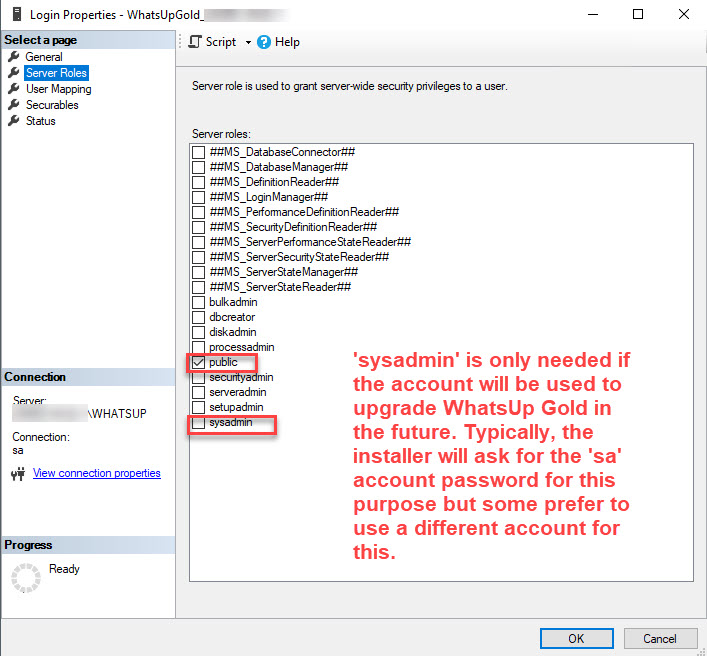Enable the serveradmin server role
Viewport: 707px width, 656px height.
[198, 392]
